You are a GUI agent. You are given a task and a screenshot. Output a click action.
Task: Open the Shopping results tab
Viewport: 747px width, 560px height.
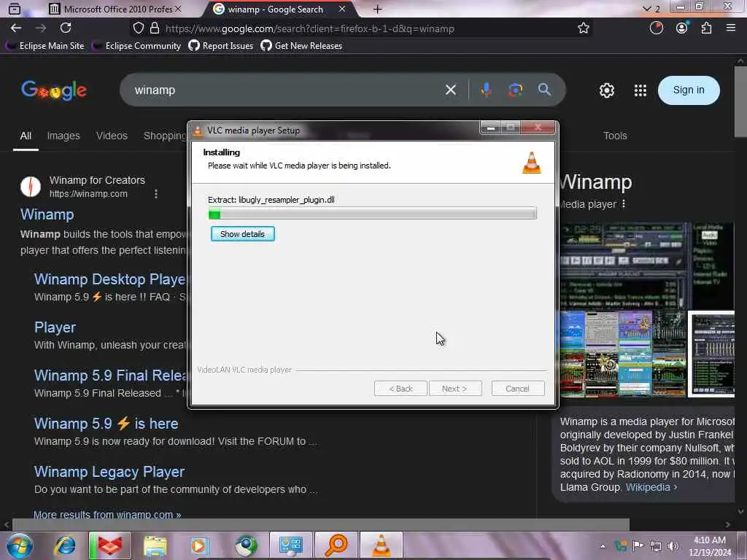165,136
